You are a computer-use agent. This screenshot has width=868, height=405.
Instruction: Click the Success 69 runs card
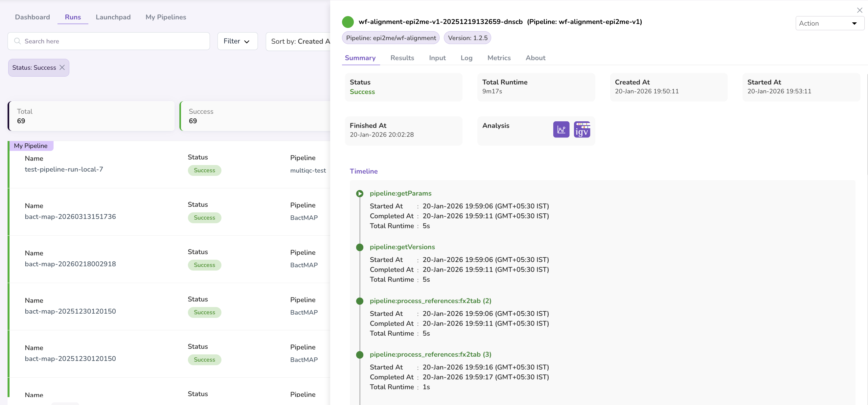(255, 116)
